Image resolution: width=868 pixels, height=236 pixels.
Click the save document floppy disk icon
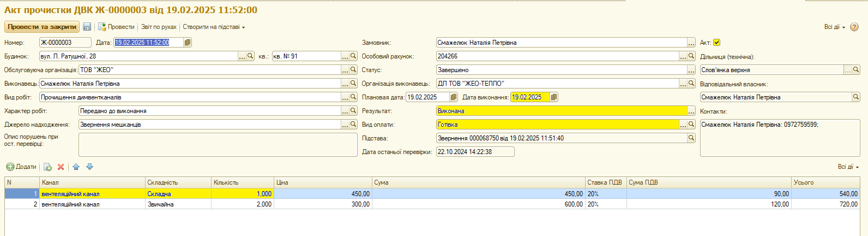pos(87,27)
